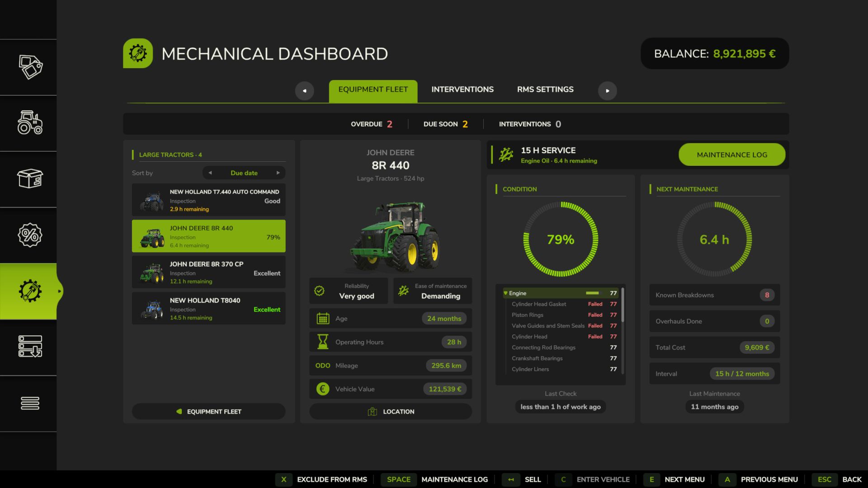The width and height of the screenshot is (868, 488).
Task: Click the Reliability checkmark icon
Action: tap(319, 291)
